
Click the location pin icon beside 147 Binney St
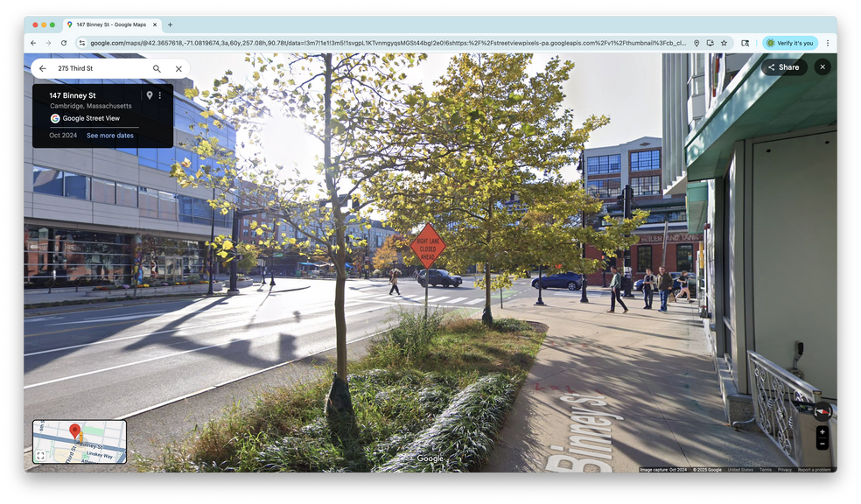[149, 95]
